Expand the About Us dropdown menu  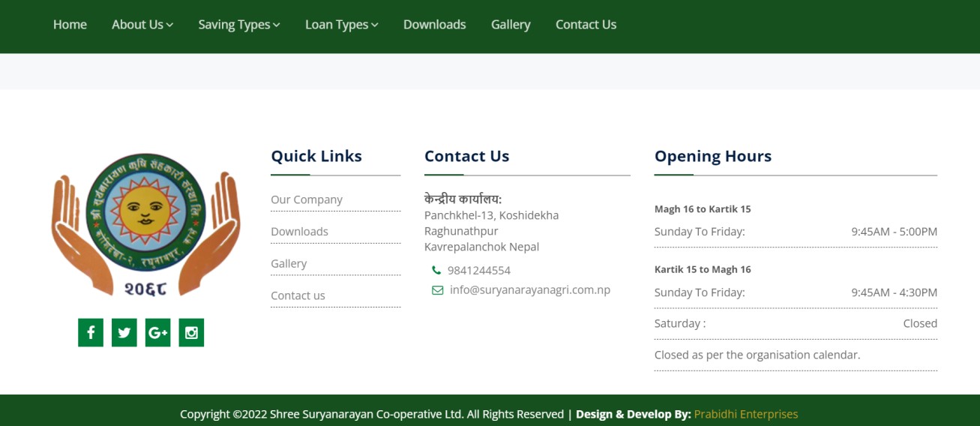click(142, 25)
